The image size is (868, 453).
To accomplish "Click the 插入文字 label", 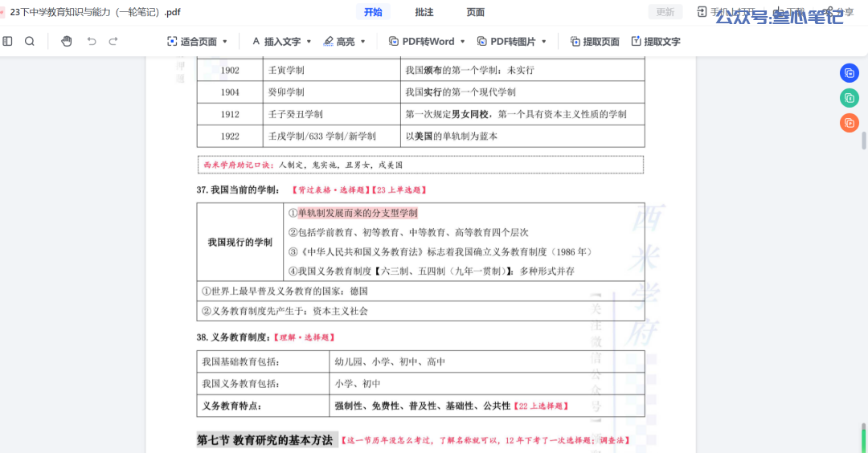I will (282, 42).
